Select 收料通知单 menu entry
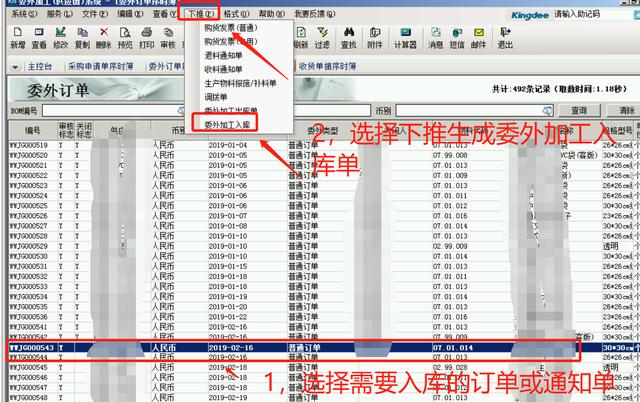The height and width of the screenshot is (402, 640). point(223,69)
